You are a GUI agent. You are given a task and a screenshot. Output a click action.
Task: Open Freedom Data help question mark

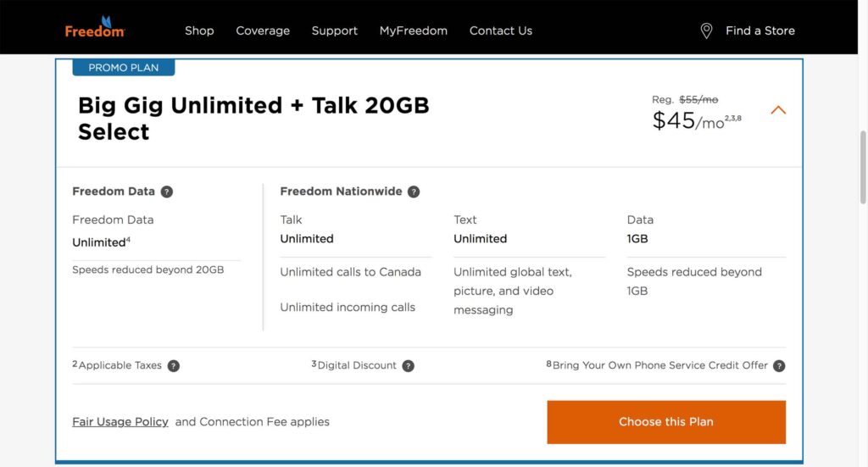pos(167,192)
